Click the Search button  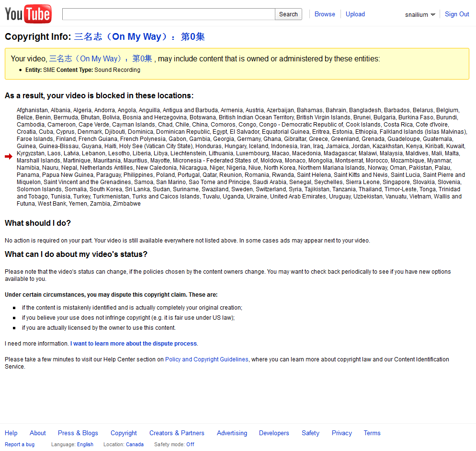(288, 14)
